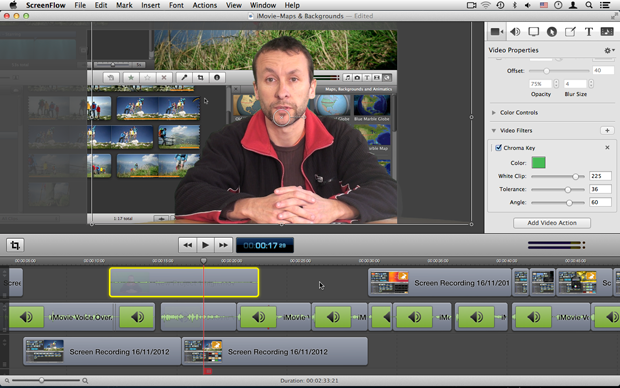Open the Screen Recording properties monitor tab
Screen dimensions: 620x388
[533, 32]
